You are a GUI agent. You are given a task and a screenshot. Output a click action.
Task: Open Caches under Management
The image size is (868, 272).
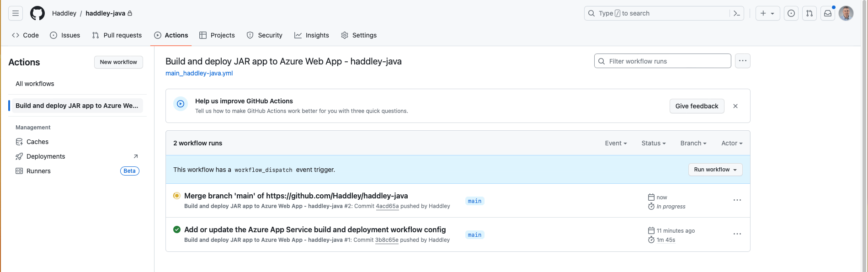point(37,142)
